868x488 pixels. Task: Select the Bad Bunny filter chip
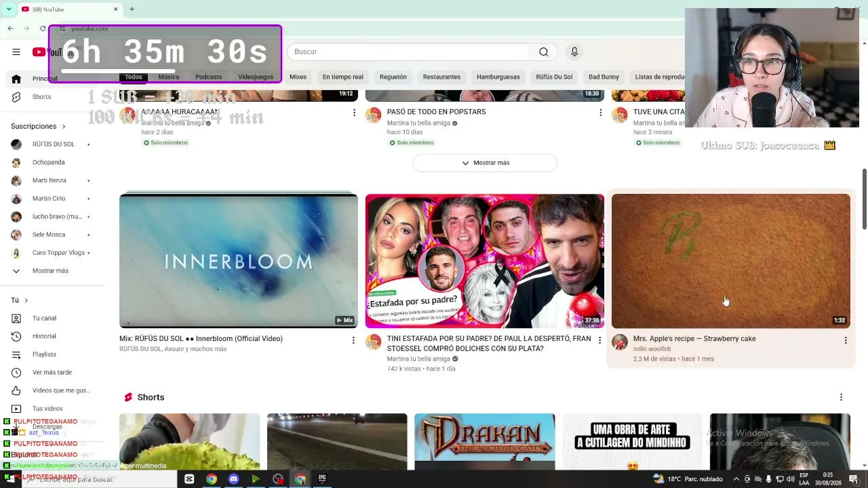tap(604, 77)
